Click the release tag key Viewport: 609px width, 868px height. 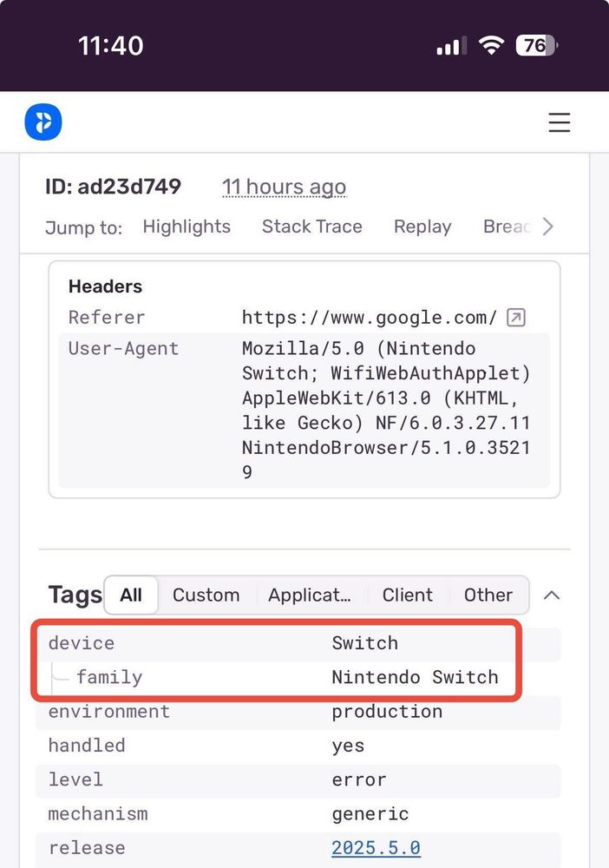coord(87,847)
